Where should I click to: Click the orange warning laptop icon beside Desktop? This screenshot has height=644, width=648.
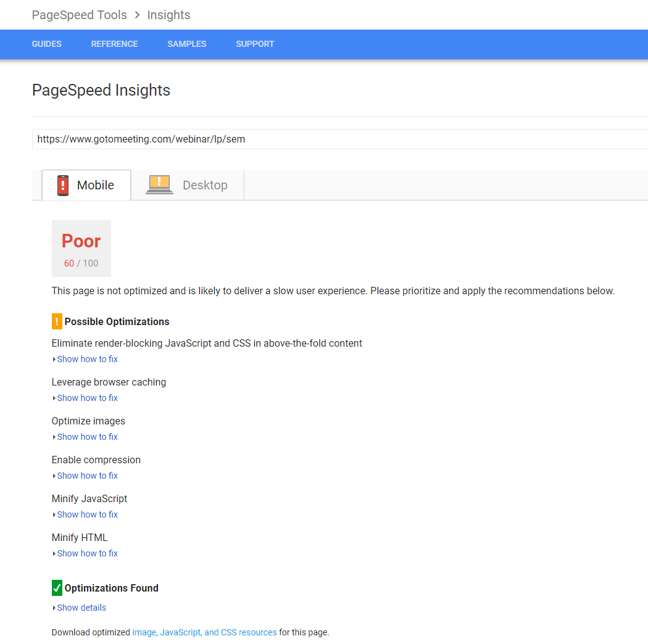159,184
